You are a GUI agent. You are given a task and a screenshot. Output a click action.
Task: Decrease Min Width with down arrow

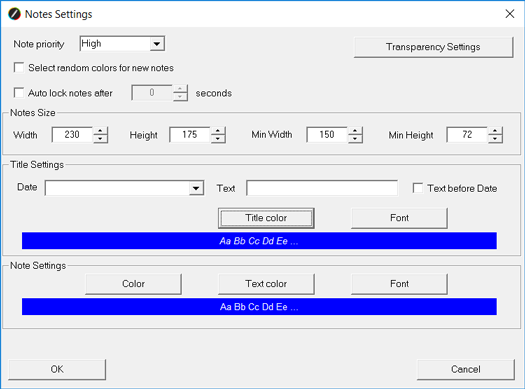[x=355, y=139]
